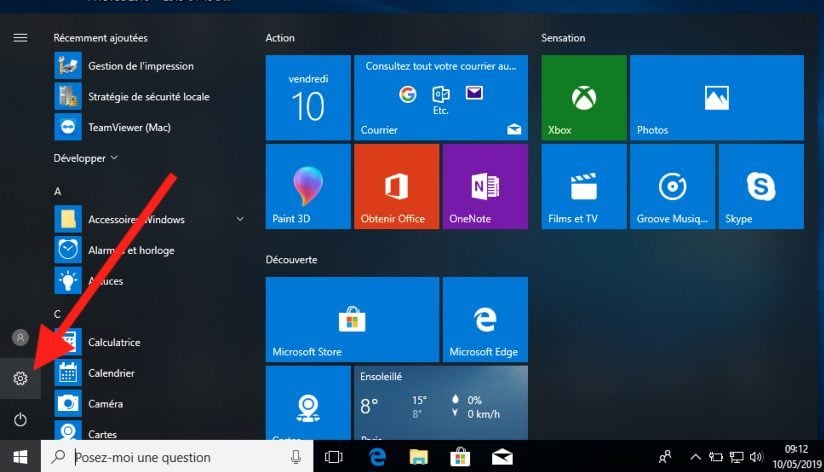Click the Power icon in Start menu
Viewport: 824px width, 472px height.
(20, 419)
